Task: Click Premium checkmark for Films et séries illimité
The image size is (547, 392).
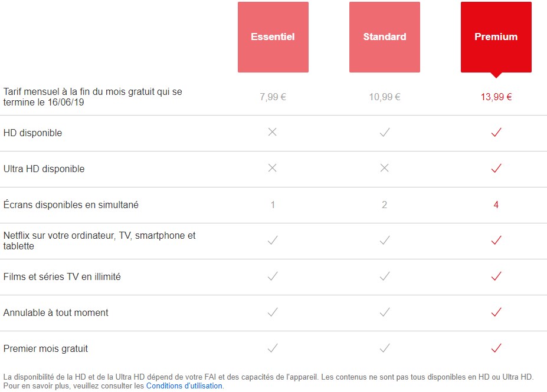Action: pyautogui.click(x=496, y=276)
